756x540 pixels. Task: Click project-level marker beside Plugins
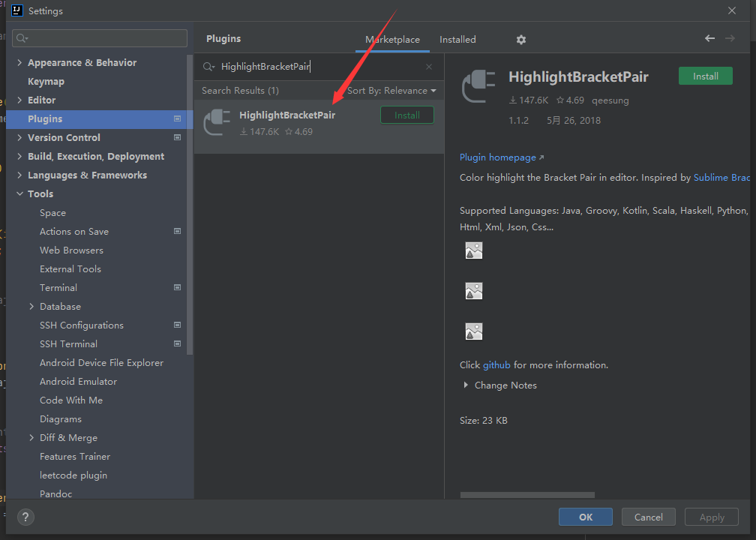(x=178, y=118)
